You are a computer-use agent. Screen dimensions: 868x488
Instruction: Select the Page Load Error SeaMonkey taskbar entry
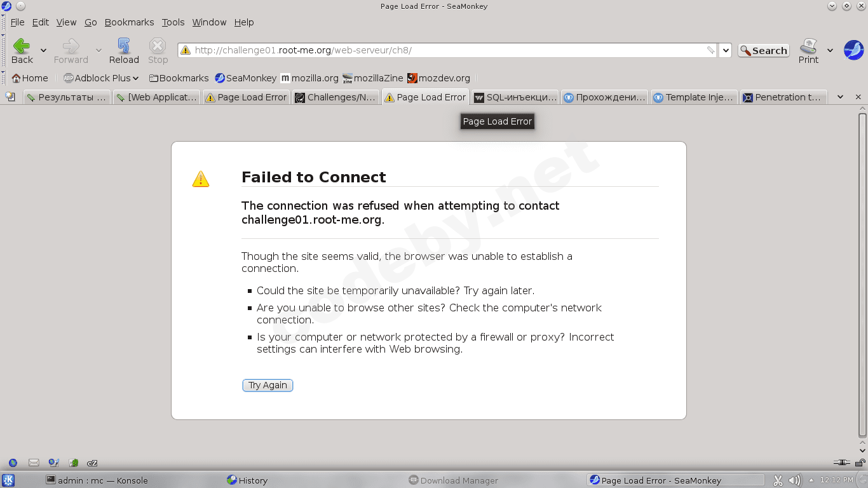[675, 480]
